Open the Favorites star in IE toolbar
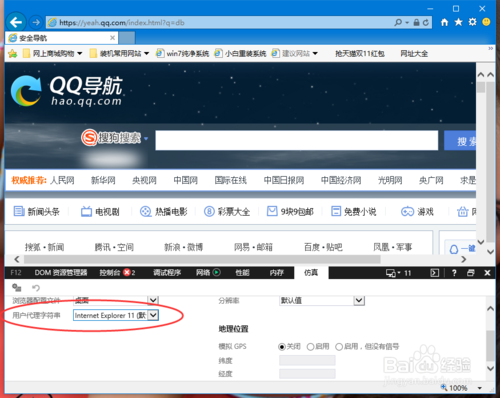This screenshot has height=398, width=500. (x=459, y=22)
